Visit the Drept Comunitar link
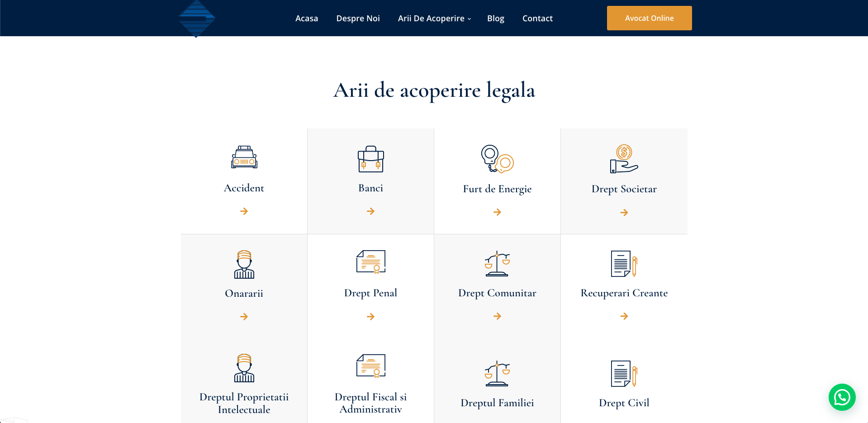 tap(498, 293)
